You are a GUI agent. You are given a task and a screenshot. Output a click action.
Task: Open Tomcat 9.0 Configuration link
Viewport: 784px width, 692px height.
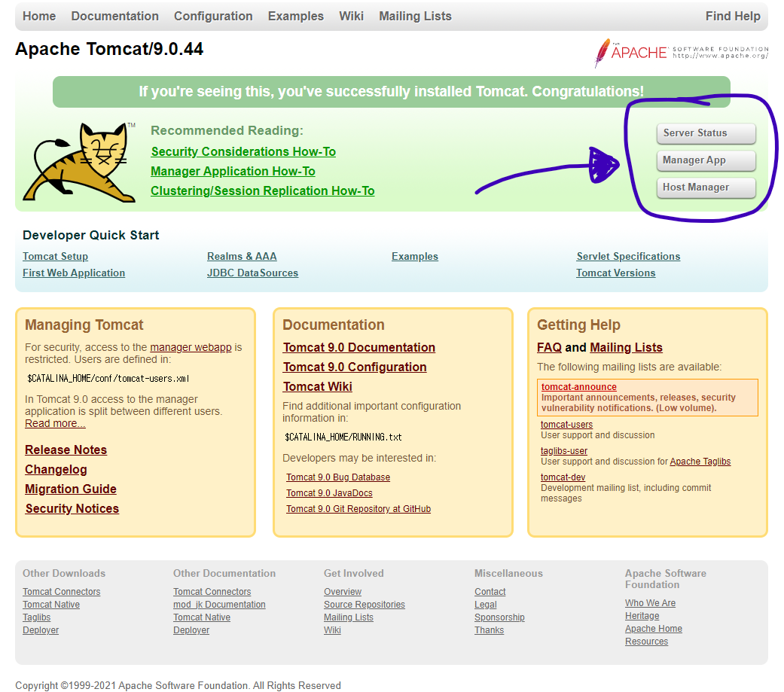point(355,367)
